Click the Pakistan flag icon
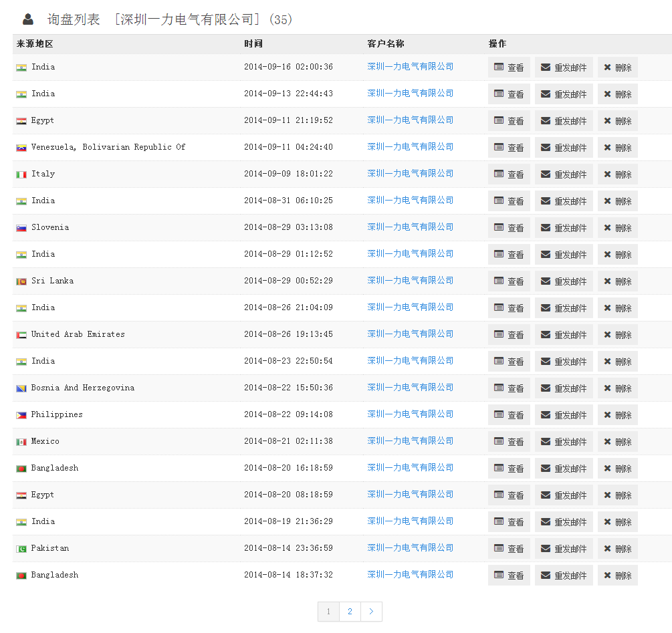 [x=21, y=549]
